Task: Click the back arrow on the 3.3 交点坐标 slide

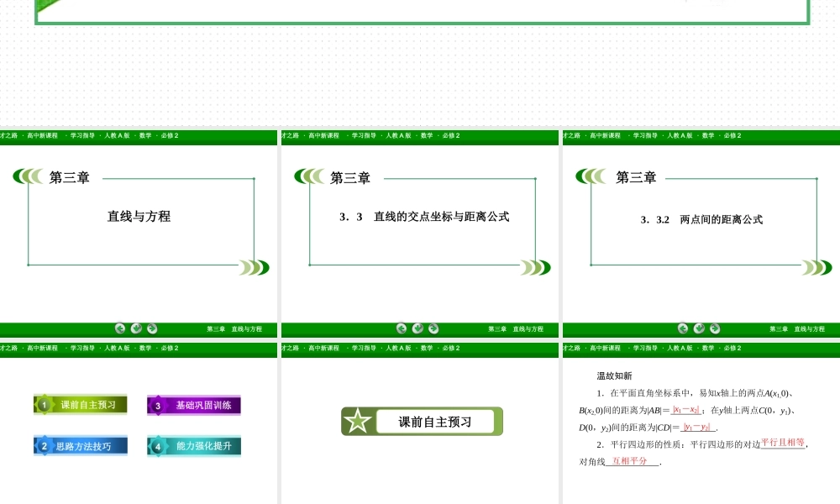Action: tap(401, 328)
